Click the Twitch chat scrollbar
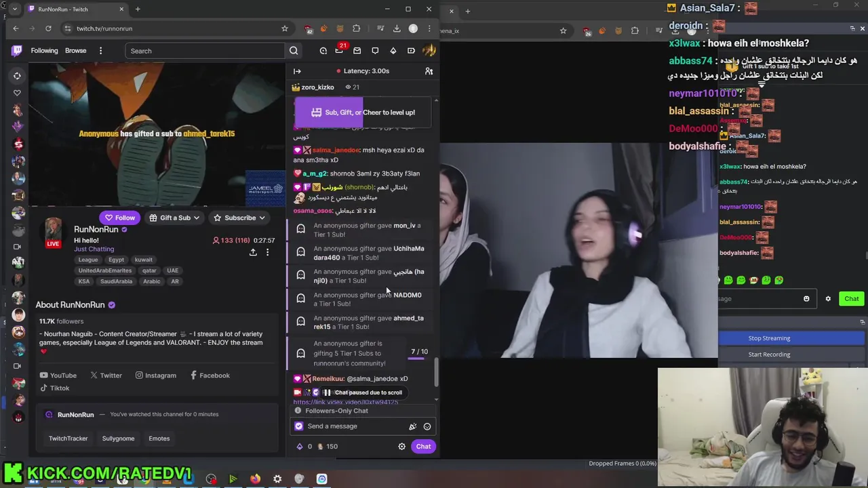 pyautogui.click(x=436, y=371)
